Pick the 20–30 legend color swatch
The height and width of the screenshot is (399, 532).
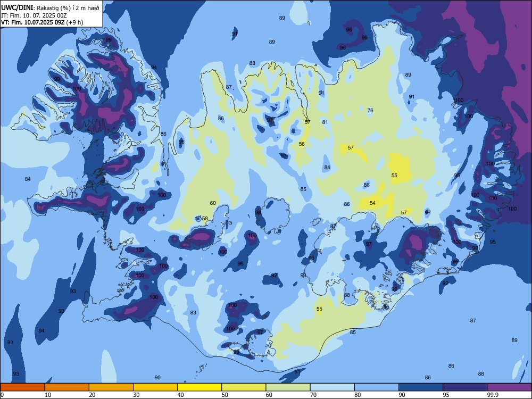pyautogui.click(x=111, y=387)
